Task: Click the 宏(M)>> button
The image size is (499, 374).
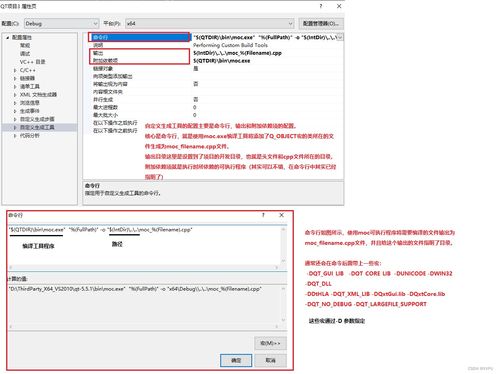Action: coord(270,343)
